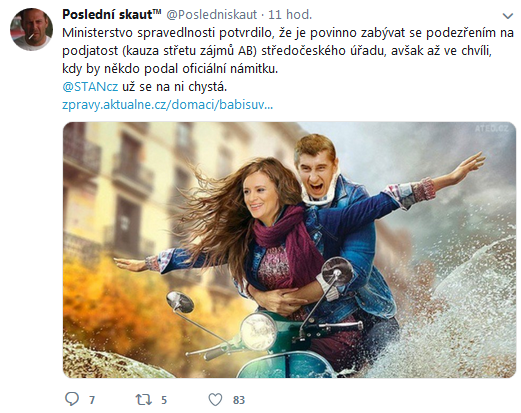Click the ATEO.CZ watermark in the photo
The width and height of the screenshot is (521, 413).
point(492,128)
